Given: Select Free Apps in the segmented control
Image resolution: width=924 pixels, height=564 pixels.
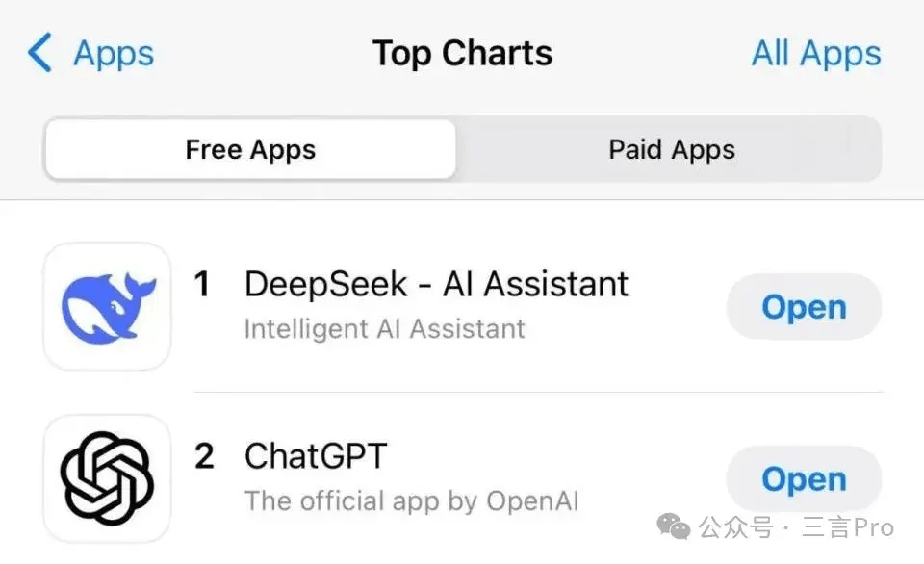Looking at the screenshot, I should pos(249,149).
